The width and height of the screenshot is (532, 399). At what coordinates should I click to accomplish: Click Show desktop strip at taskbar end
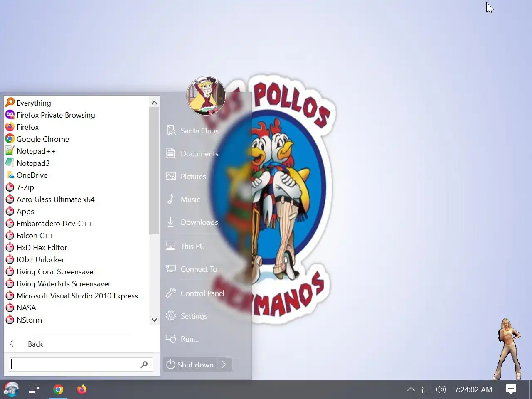530,389
